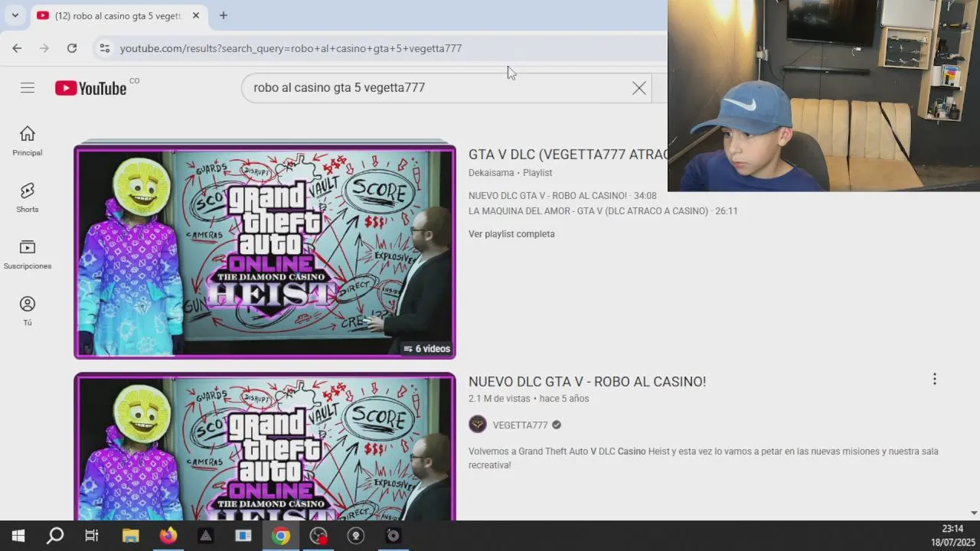Open the GTA V DLC playlist thumbnail
Screen dimensions: 980x551
coord(265,252)
